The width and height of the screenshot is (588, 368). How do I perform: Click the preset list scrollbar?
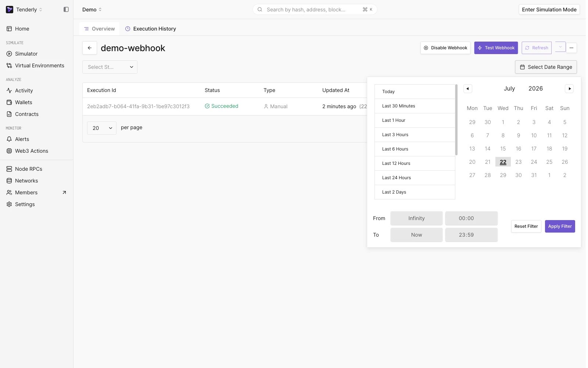(456, 120)
